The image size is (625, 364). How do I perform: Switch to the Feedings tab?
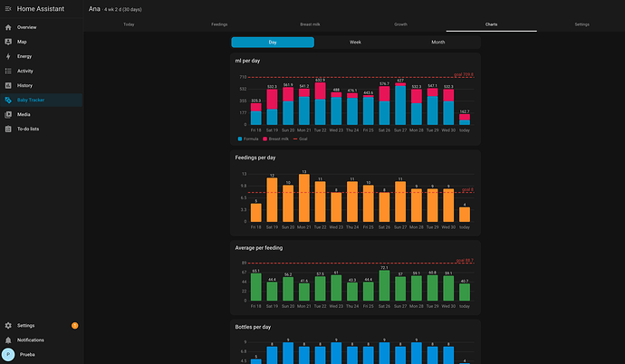pos(219,24)
